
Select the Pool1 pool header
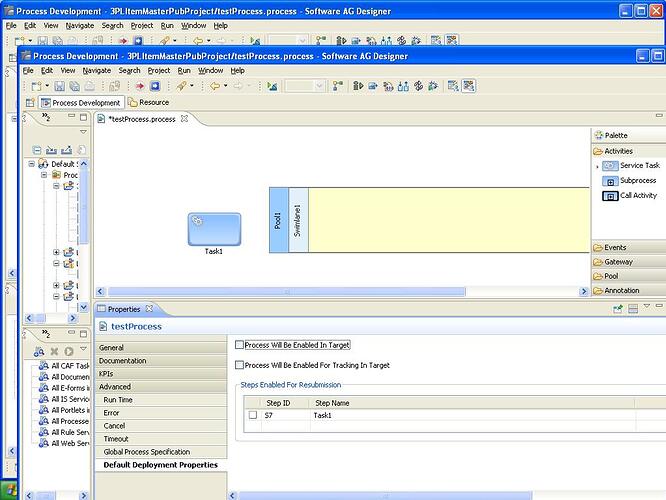coord(279,220)
